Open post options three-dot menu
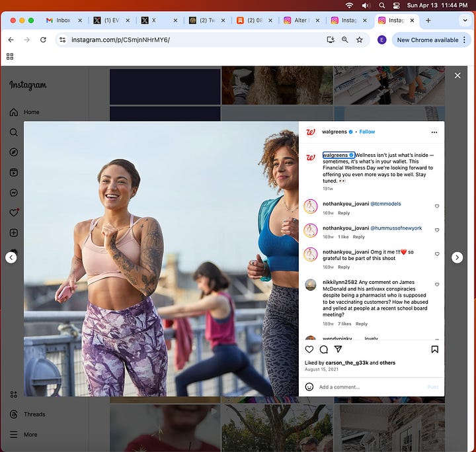The width and height of the screenshot is (476, 452). click(434, 132)
